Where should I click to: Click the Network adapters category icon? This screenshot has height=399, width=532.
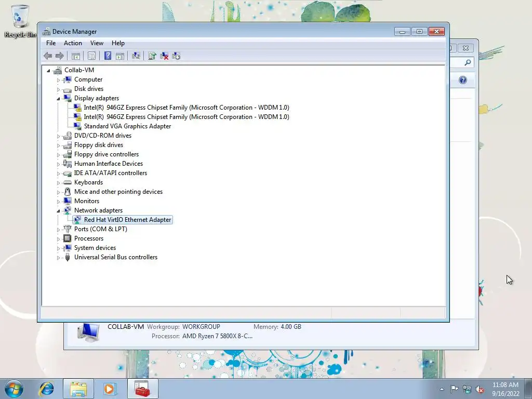click(x=68, y=210)
